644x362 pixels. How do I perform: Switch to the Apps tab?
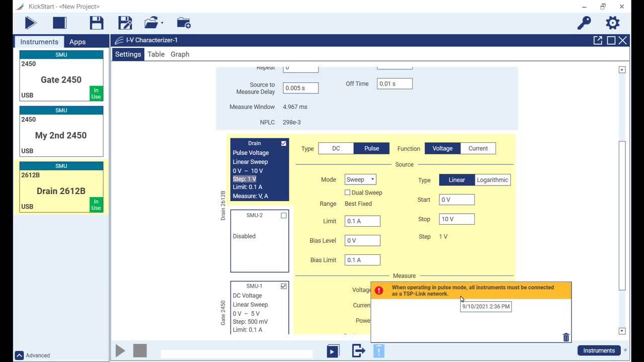click(x=77, y=42)
